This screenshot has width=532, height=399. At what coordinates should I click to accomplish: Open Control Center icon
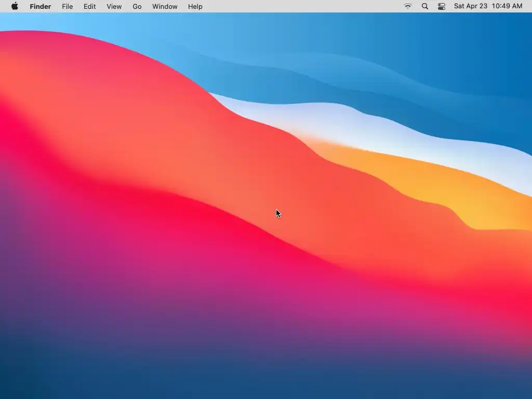(x=442, y=6)
